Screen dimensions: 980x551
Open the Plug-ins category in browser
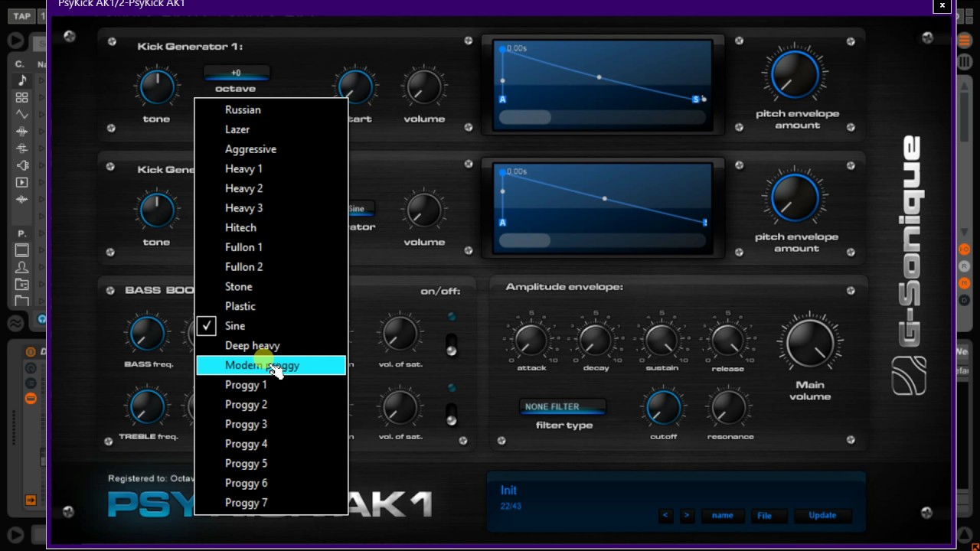21,165
